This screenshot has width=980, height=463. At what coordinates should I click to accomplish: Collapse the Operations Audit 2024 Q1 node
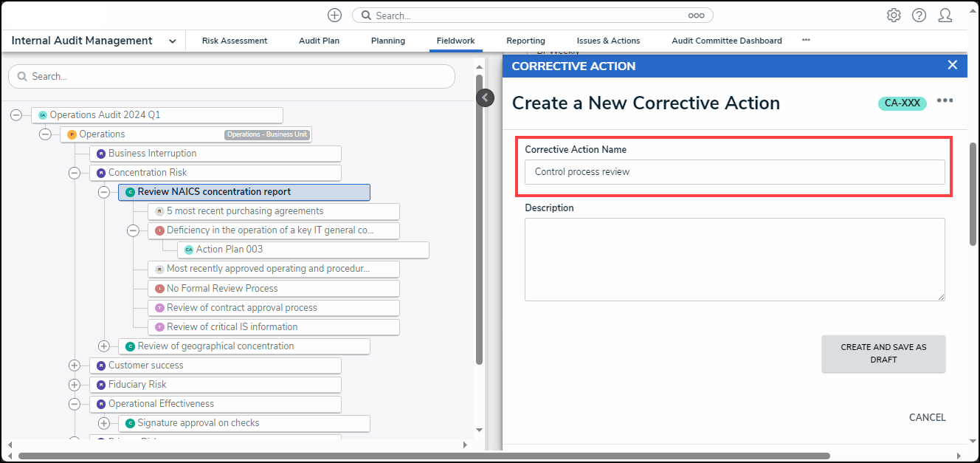click(x=16, y=115)
